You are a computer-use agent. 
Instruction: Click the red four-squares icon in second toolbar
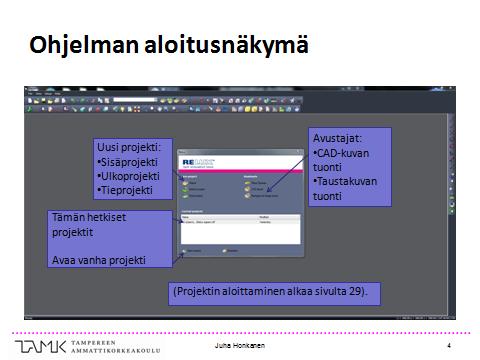[x=137, y=109]
